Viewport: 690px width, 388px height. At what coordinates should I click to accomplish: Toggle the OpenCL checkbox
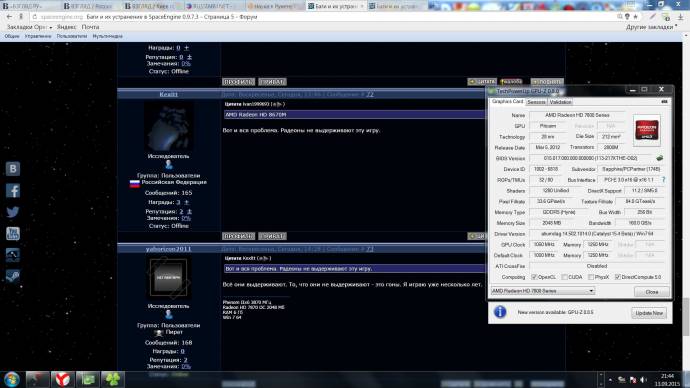pos(534,277)
